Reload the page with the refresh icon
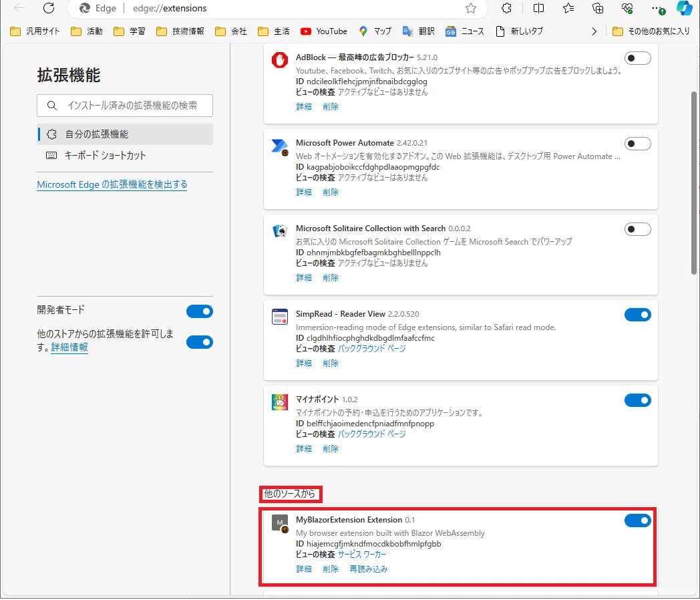 coord(49,8)
